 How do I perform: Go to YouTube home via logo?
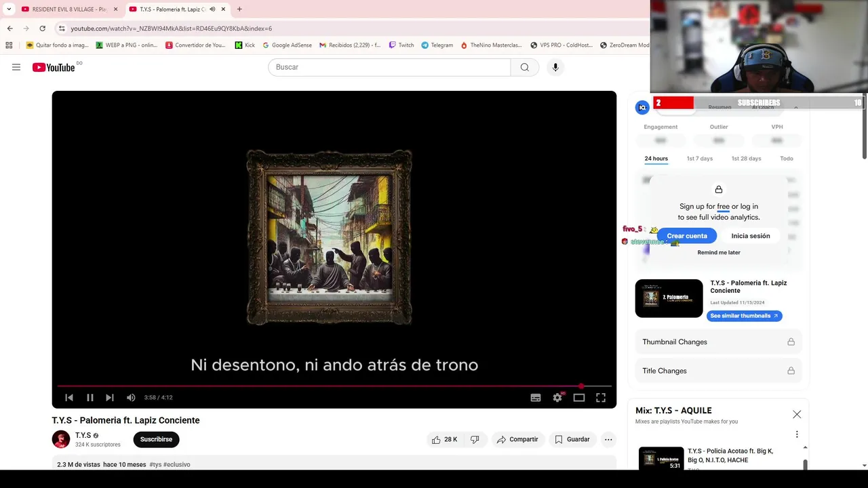pyautogui.click(x=54, y=67)
